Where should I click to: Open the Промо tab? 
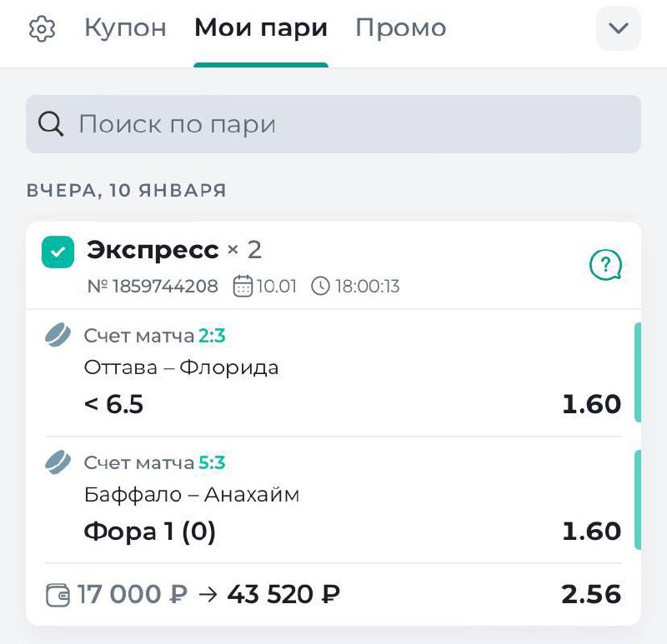pyautogui.click(x=400, y=28)
